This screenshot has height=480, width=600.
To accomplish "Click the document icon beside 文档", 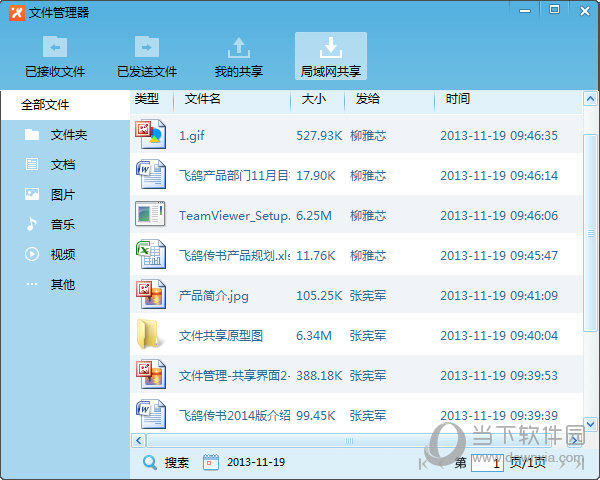I will [32, 164].
